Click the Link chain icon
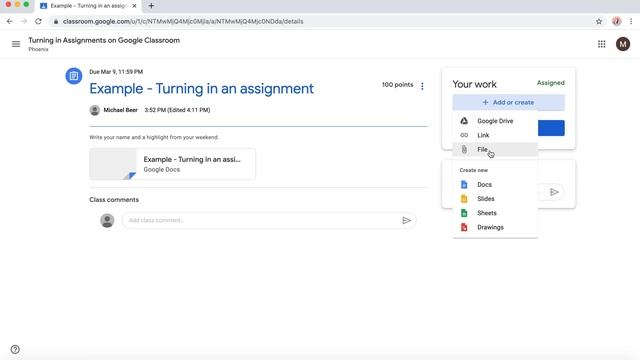Image resolution: width=640 pixels, height=360 pixels. click(464, 135)
